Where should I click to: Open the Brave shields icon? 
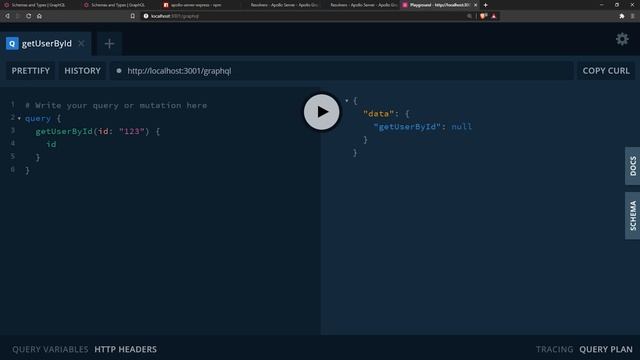point(483,16)
